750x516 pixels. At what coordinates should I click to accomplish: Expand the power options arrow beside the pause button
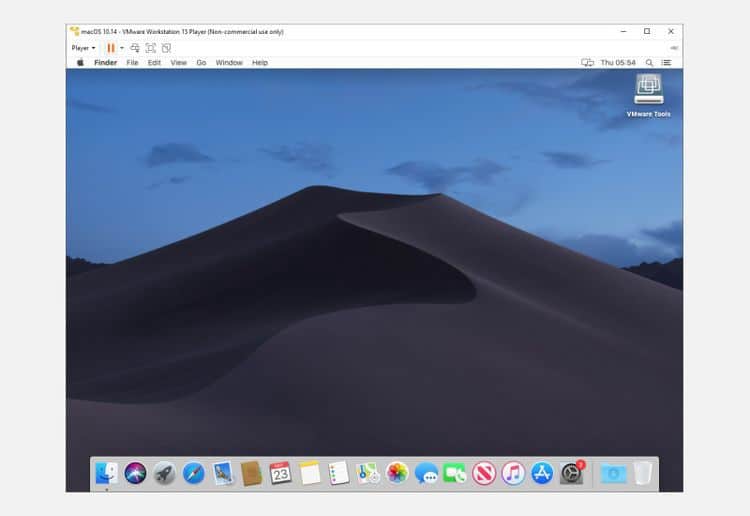coord(121,48)
